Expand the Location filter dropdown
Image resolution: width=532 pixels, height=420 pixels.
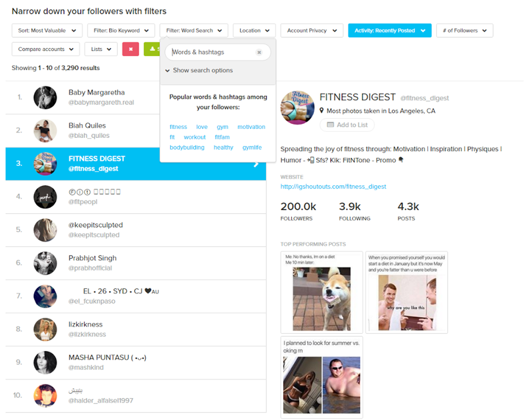254,30
